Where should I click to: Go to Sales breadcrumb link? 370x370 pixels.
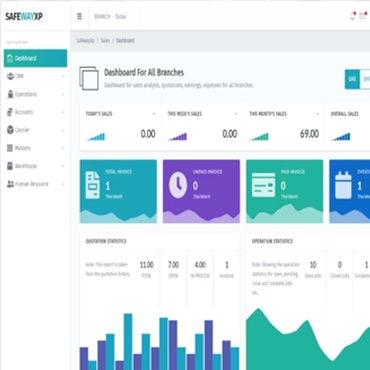(x=105, y=41)
